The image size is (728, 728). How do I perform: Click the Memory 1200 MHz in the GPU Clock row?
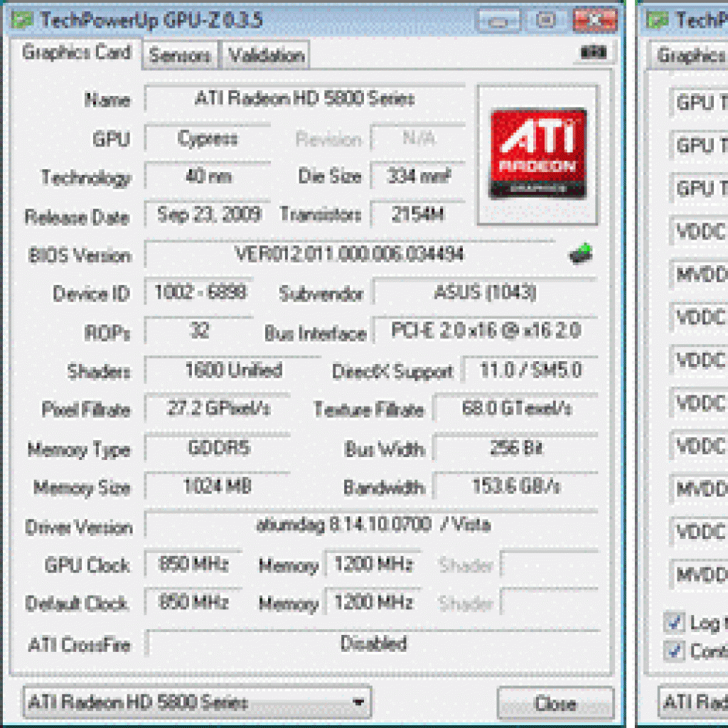click(x=373, y=564)
